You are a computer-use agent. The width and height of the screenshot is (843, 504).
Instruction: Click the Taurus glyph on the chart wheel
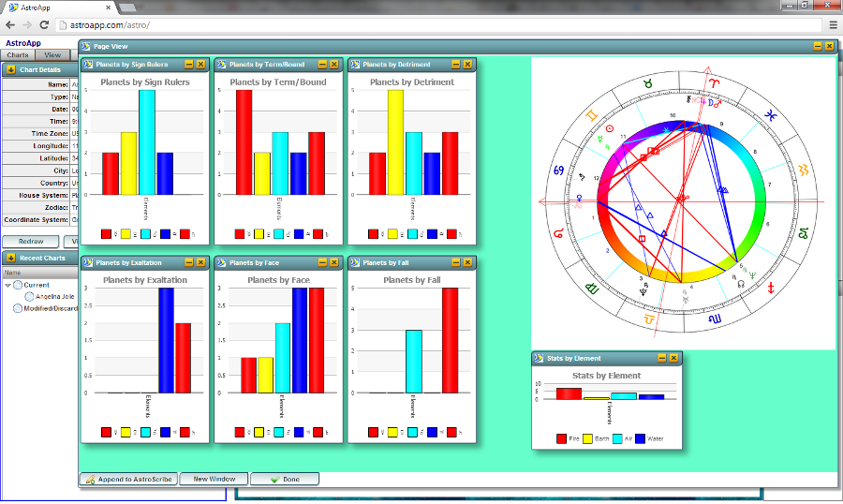coord(648,83)
